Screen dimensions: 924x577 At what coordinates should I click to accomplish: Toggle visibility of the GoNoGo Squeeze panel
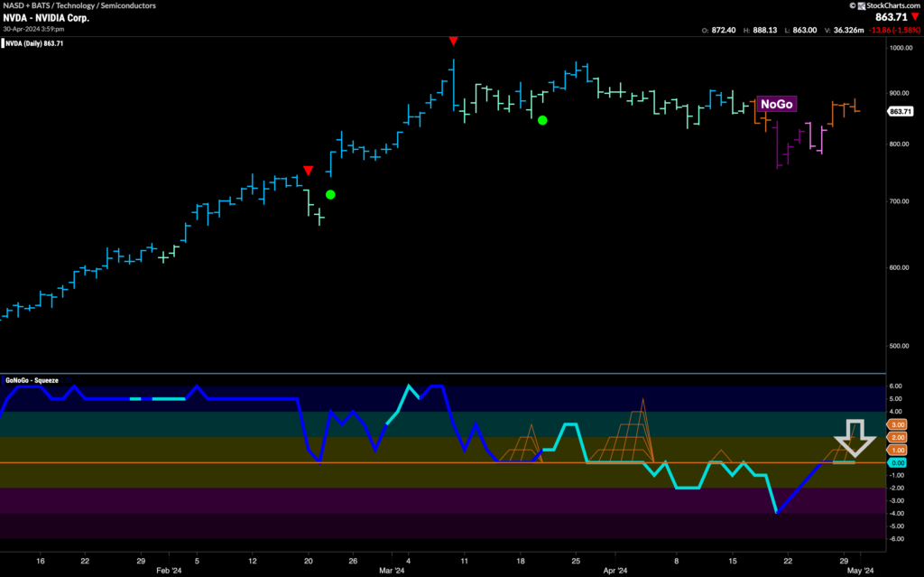[32, 381]
